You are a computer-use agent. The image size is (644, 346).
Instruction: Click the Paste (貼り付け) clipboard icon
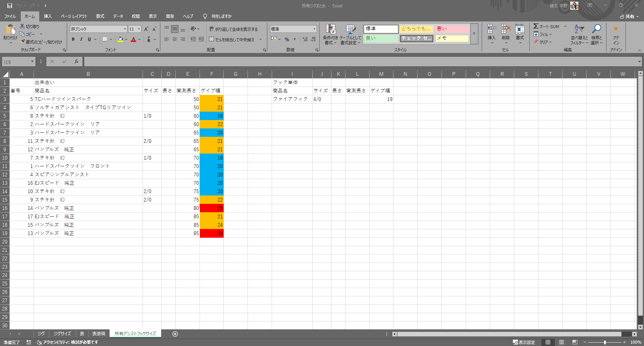10,30
